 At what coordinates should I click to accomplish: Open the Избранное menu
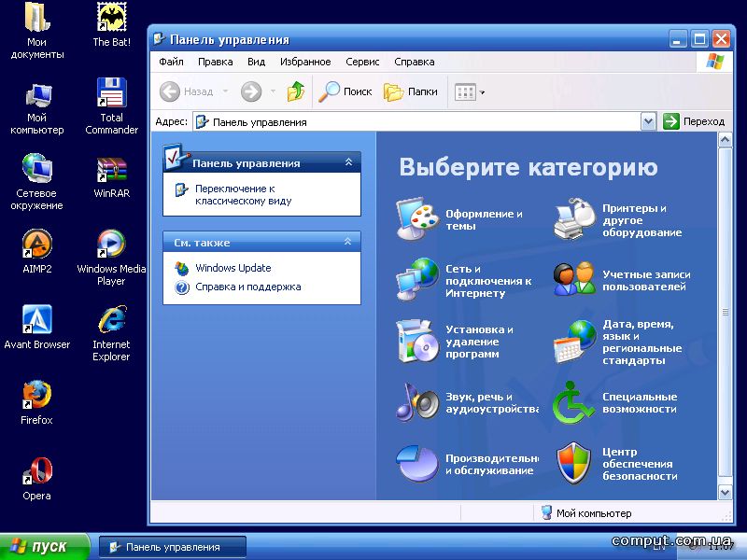[x=305, y=62]
